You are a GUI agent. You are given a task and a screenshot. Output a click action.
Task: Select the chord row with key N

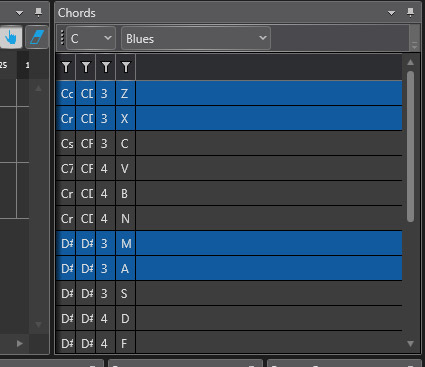pyautogui.click(x=229, y=218)
